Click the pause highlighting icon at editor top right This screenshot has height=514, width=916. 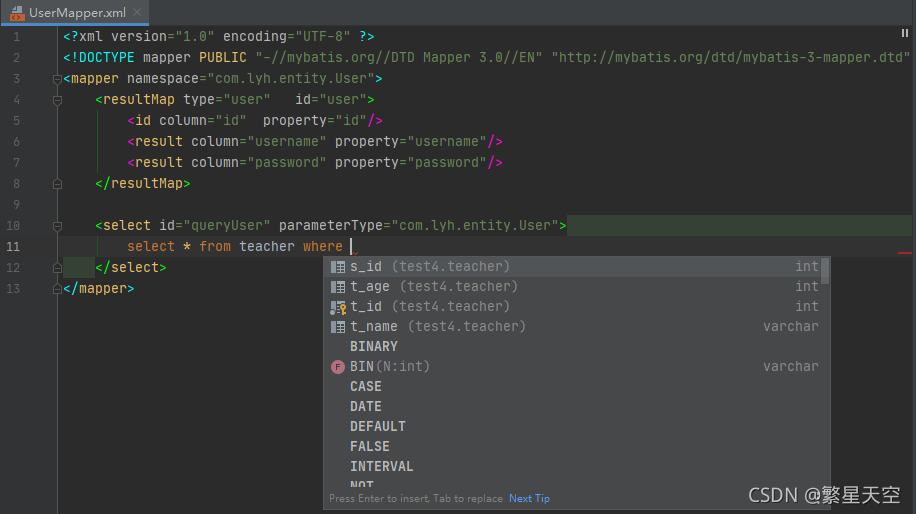pos(904,34)
